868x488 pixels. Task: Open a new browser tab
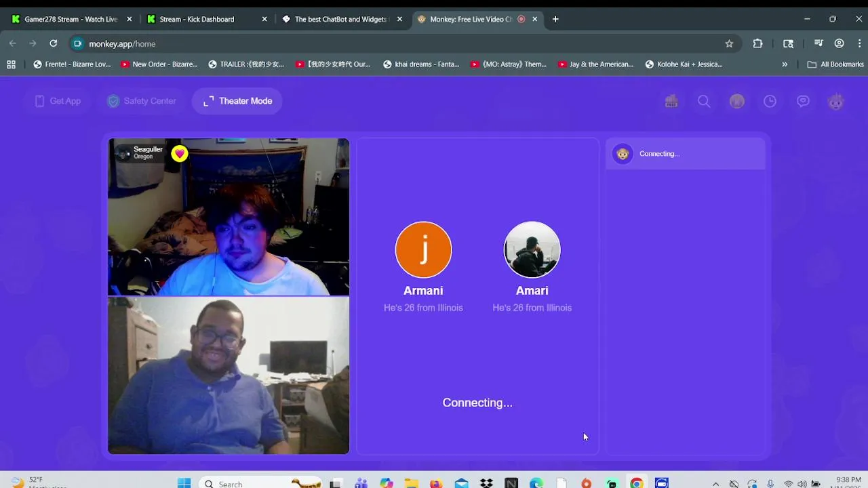pos(555,19)
